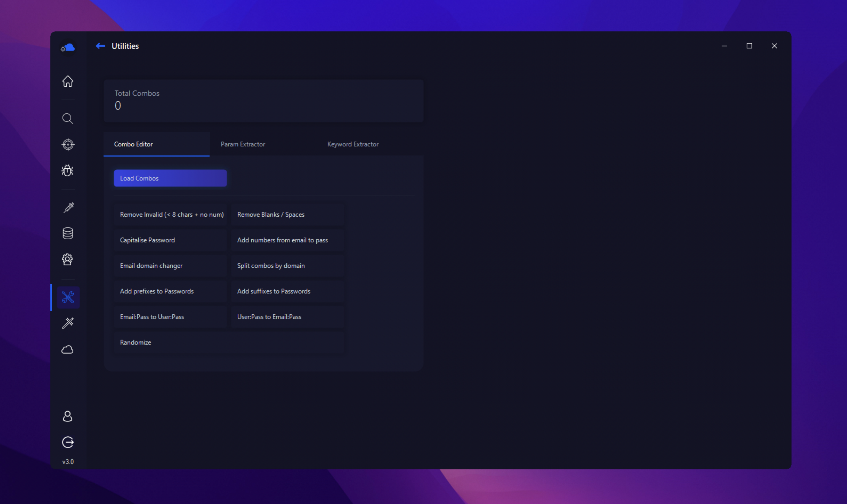Click the logout icon above version
Viewport: 847px width, 504px height.
[68, 442]
